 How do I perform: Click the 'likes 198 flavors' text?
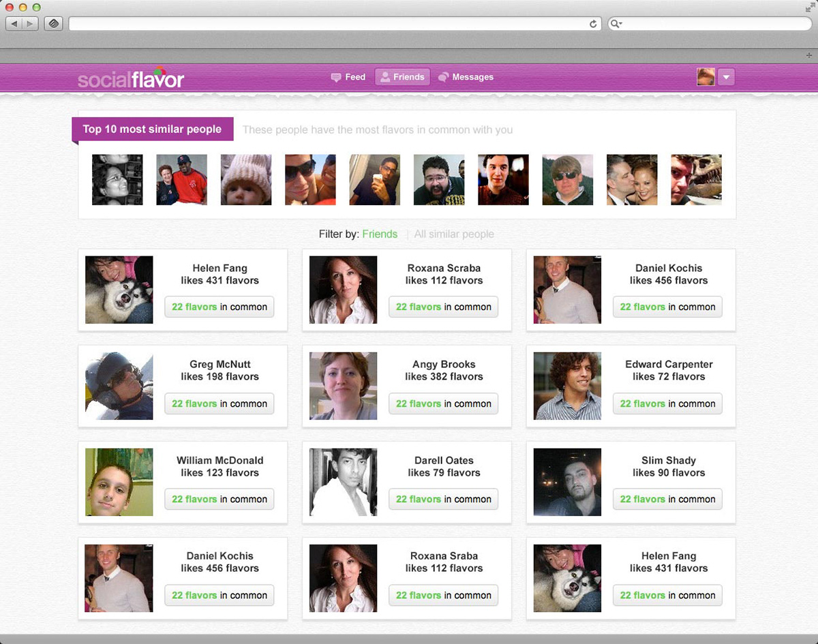click(x=219, y=376)
